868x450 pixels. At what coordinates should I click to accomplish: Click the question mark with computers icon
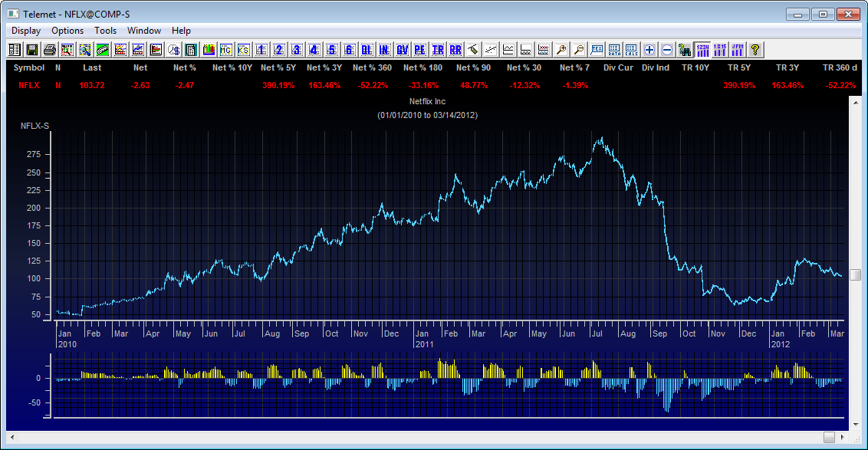(x=685, y=50)
